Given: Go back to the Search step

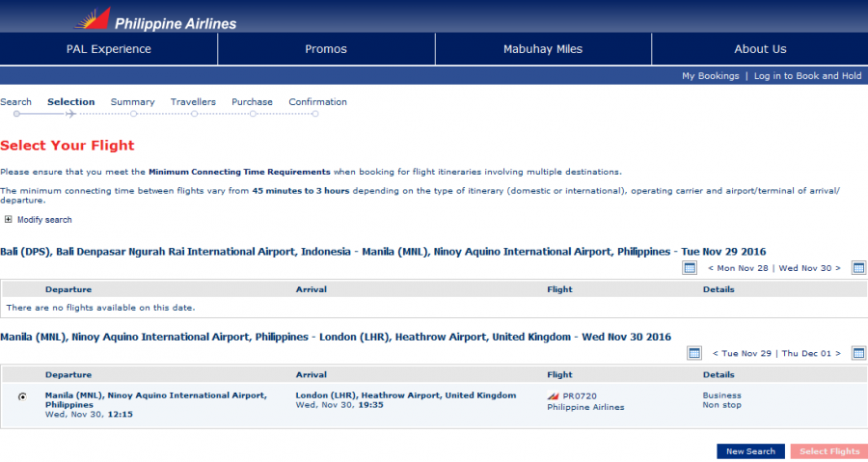Looking at the screenshot, I should [15, 102].
